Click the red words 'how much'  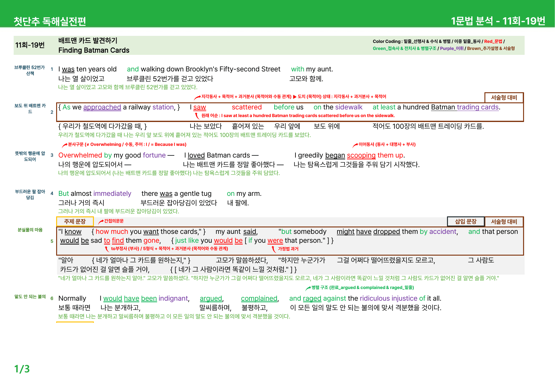tap(112, 232)
